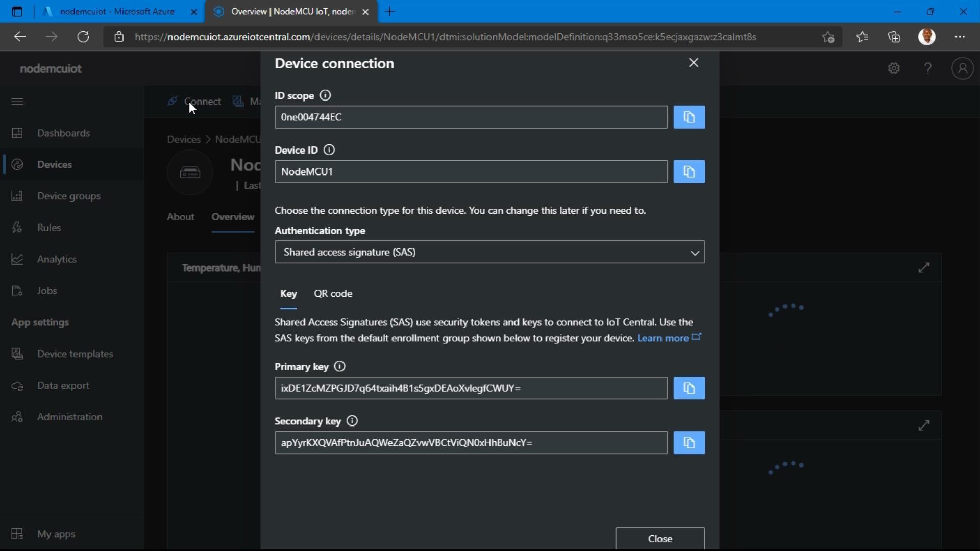Screen dimensions: 980x551
Task: Click the Close button
Action: pyautogui.click(x=660, y=538)
